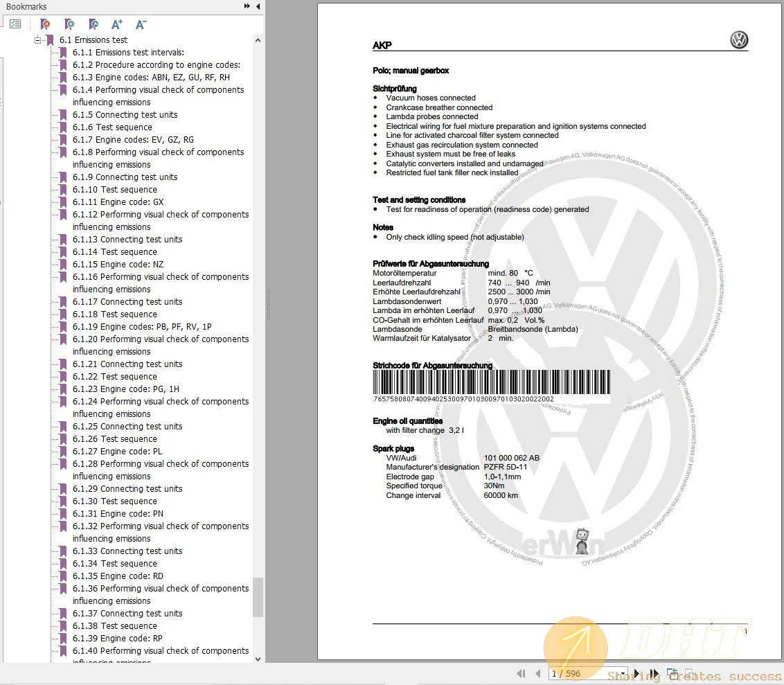Image resolution: width=784 pixels, height=685 pixels.
Task: Decrease bookmark font size with A-
Action: pos(141,24)
